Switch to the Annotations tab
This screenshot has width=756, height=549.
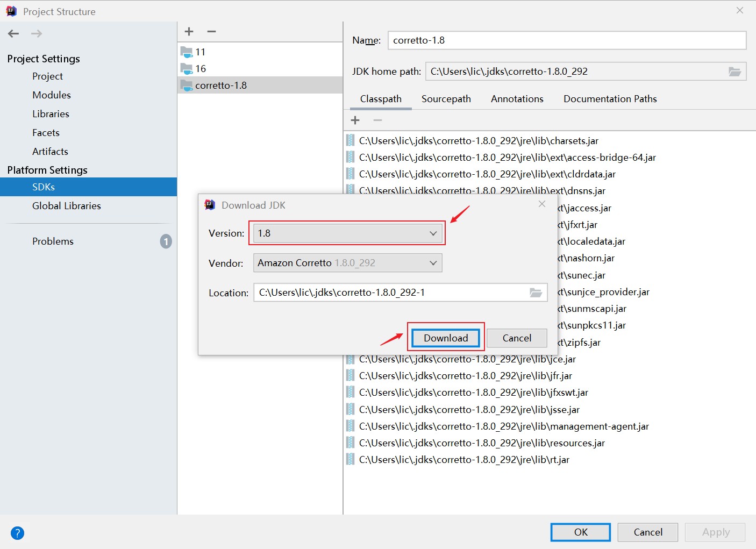point(517,99)
